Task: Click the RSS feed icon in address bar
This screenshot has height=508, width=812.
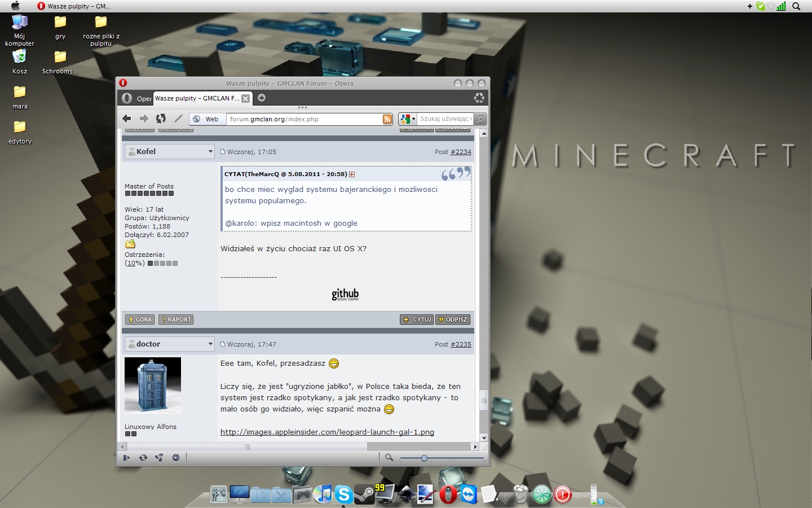Action: pyautogui.click(x=387, y=119)
